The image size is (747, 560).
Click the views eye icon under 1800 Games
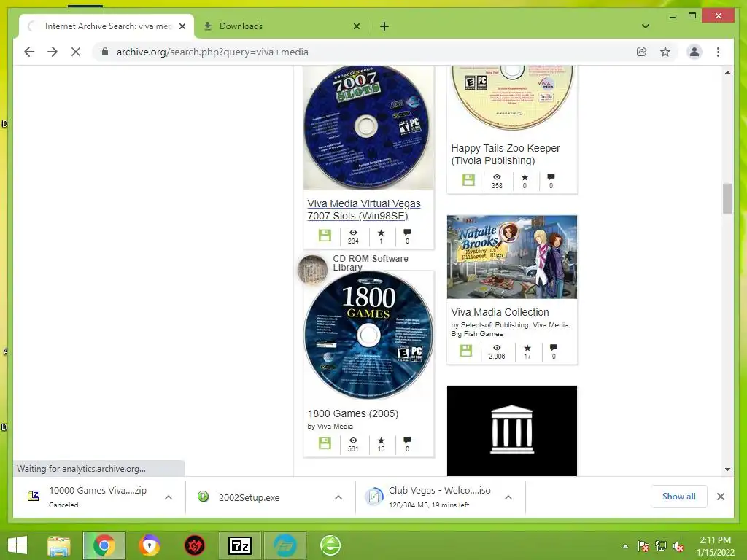point(353,440)
